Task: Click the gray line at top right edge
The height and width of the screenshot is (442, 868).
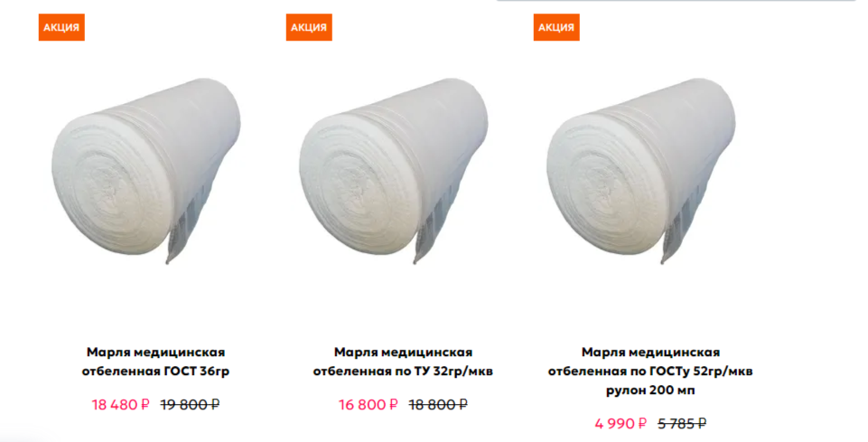Action: [680, 1]
